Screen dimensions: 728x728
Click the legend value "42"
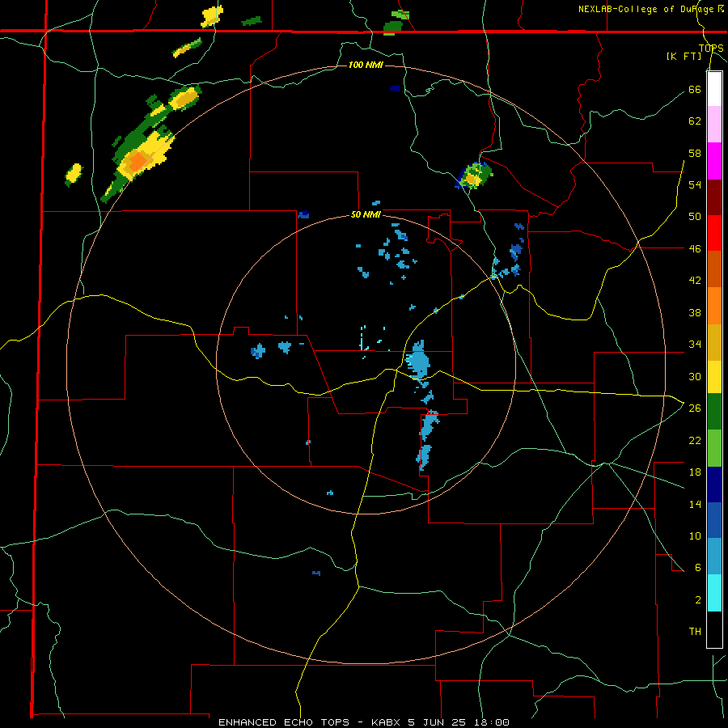[695, 280]
